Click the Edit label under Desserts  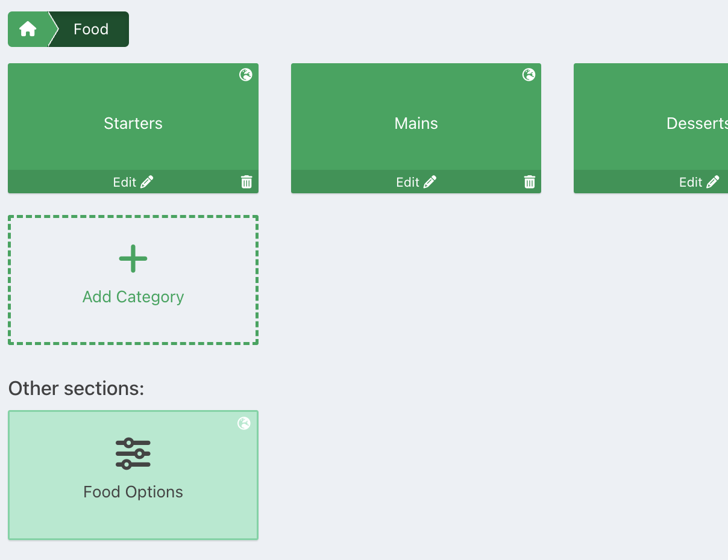coord(691,182)
